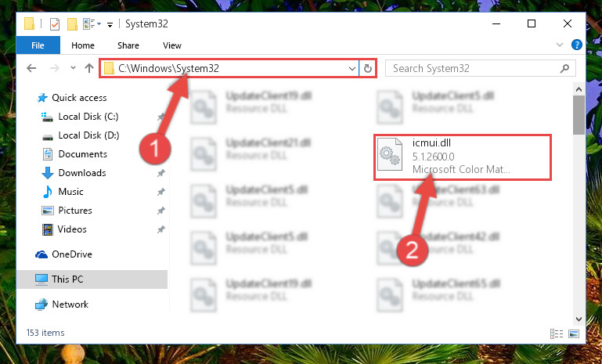Click the search magnifier icon
Viewport: 602px width, 364px height.
564,68
